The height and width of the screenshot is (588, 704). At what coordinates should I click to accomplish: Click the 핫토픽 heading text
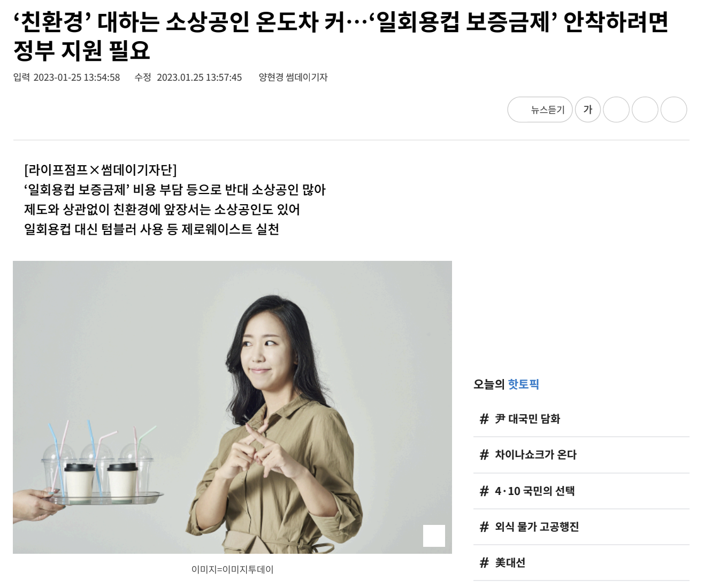pyautogui.click(x=523, y=384)
